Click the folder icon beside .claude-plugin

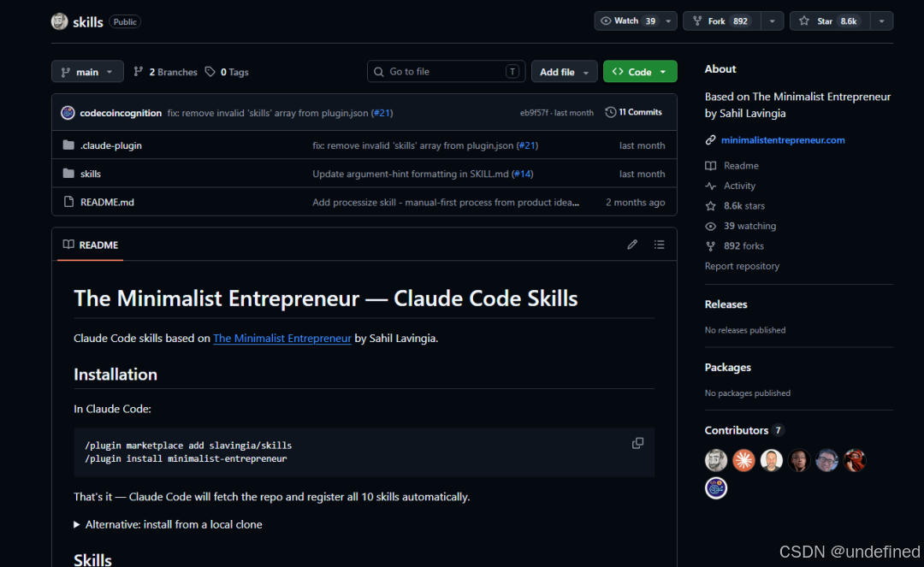(68, 145)
